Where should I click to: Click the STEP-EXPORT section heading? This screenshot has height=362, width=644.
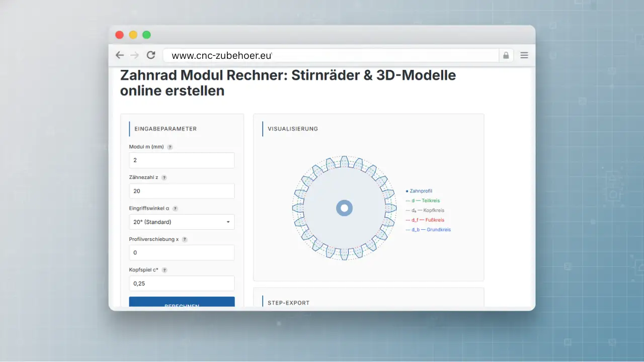pyautogui.click(x=289, y=303)
